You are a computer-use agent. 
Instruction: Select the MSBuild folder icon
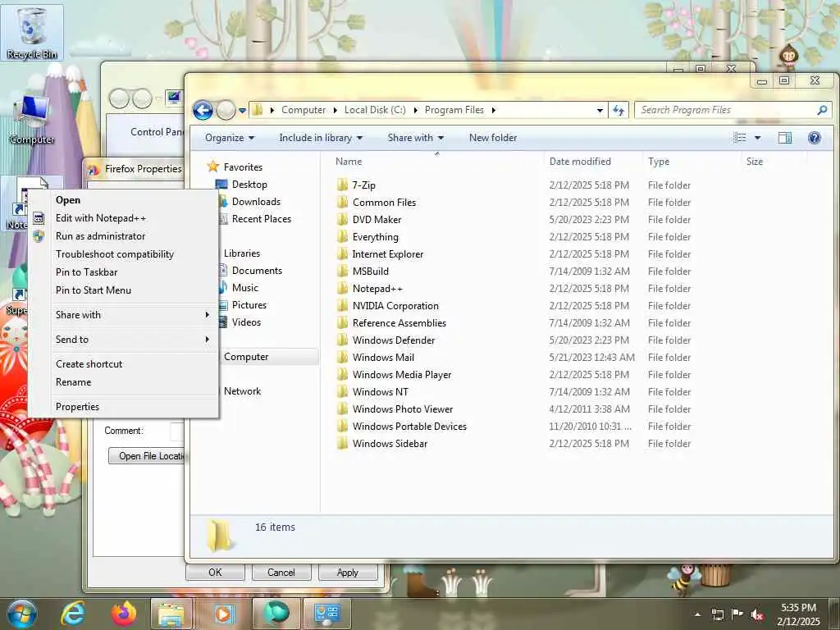click(x=342, y=271)
